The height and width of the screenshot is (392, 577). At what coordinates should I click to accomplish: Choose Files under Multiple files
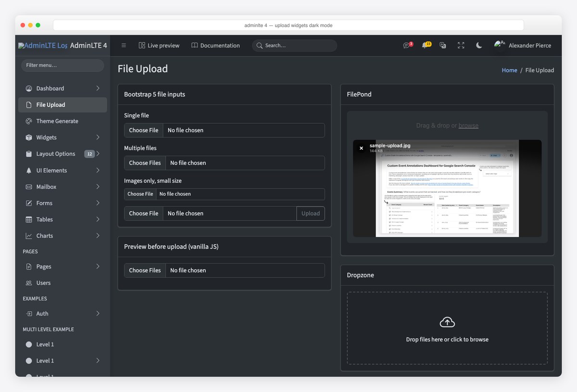[145, 163]
